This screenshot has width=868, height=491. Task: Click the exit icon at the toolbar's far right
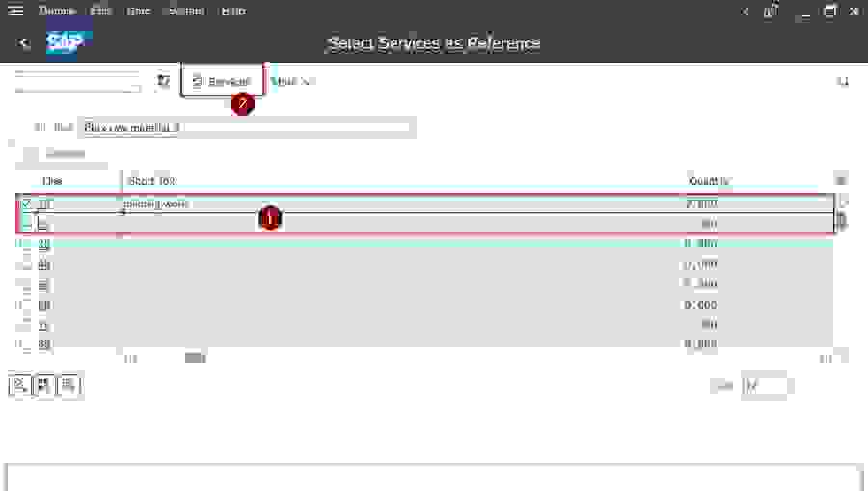[x=842, y=82]
